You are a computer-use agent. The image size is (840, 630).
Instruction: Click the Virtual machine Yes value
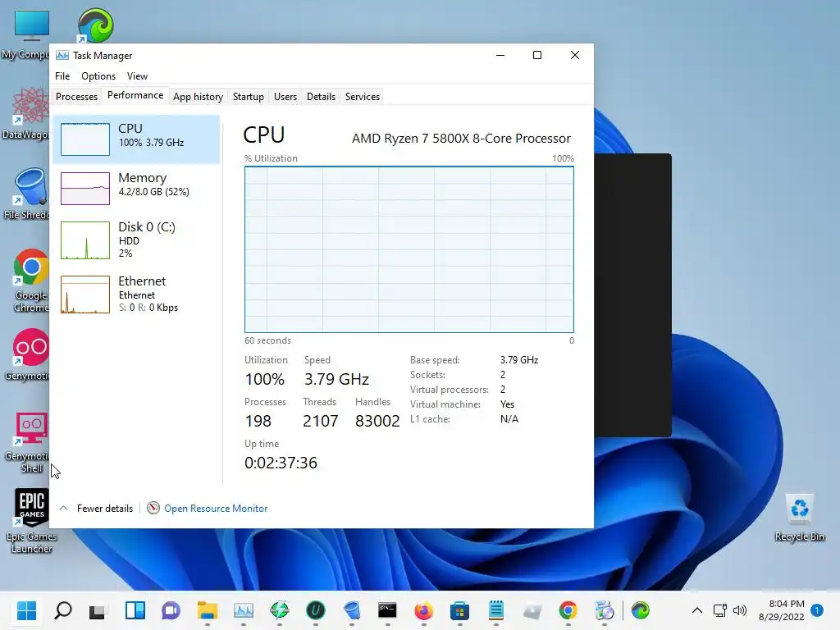(x=507, y=404)
